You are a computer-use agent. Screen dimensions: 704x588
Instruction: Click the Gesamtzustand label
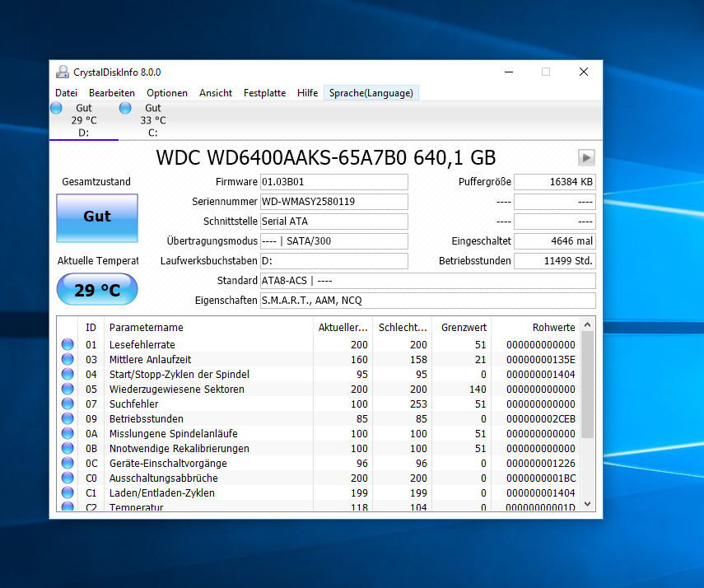(96, 182)
